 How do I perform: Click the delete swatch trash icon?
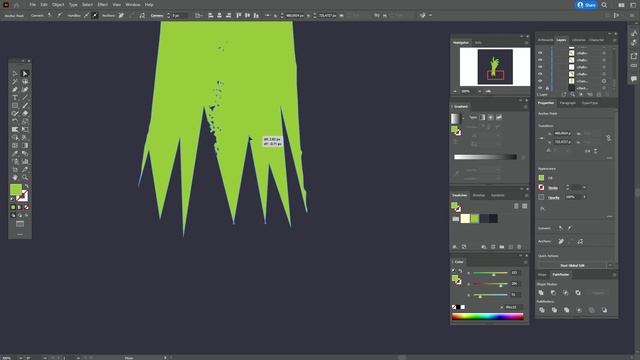point(519,247)
